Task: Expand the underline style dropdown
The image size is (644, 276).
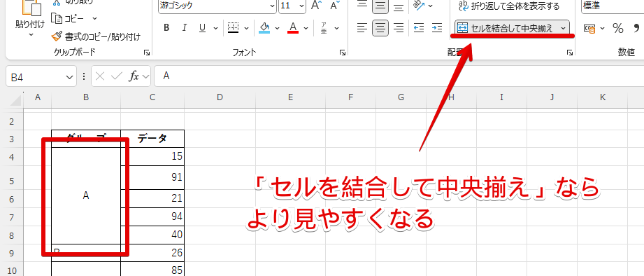Action: pos(215,28)
